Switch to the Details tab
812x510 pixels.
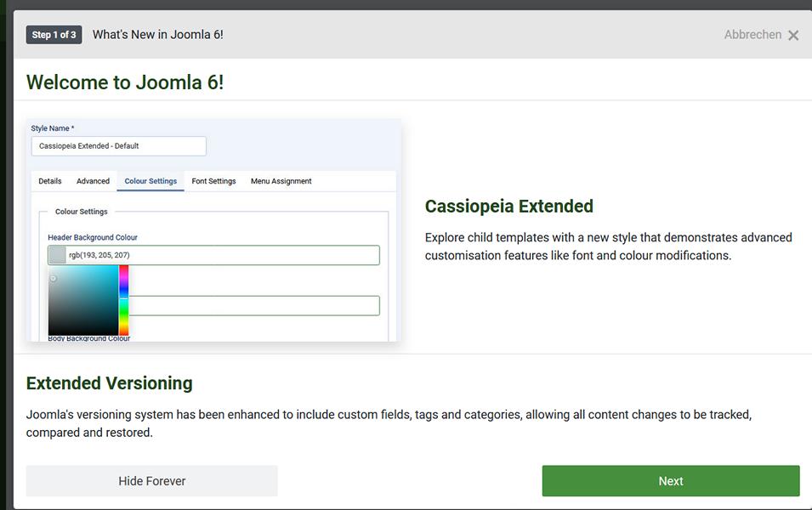[x=50, y=181]
